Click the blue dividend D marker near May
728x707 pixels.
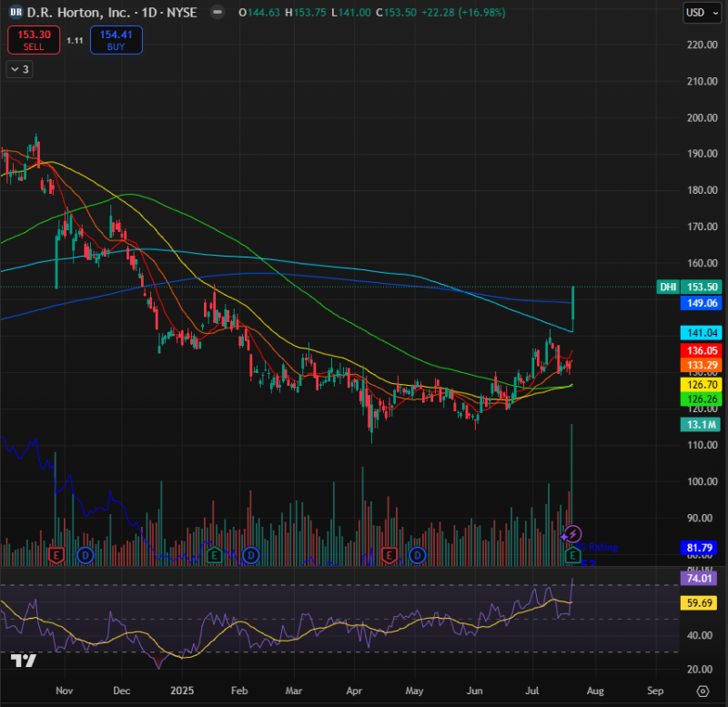(x=417, y=554)
